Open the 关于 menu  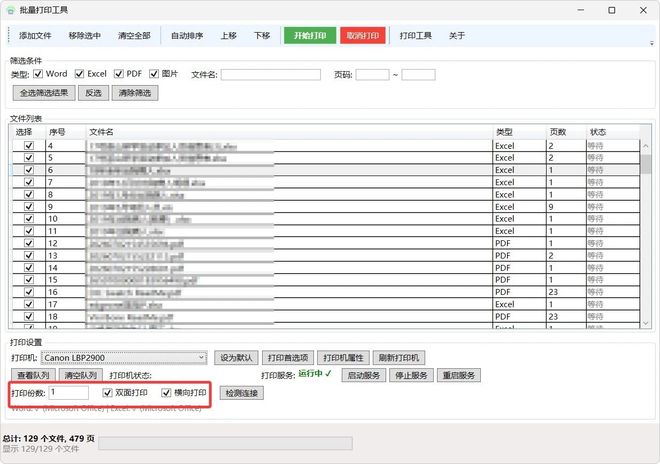point(457,36)
